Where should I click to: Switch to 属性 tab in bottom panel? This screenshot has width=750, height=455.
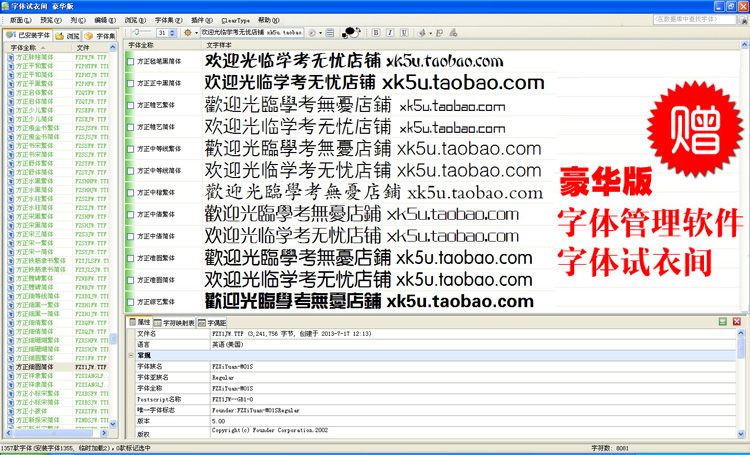pyautogui.click(x=140, y=322)
